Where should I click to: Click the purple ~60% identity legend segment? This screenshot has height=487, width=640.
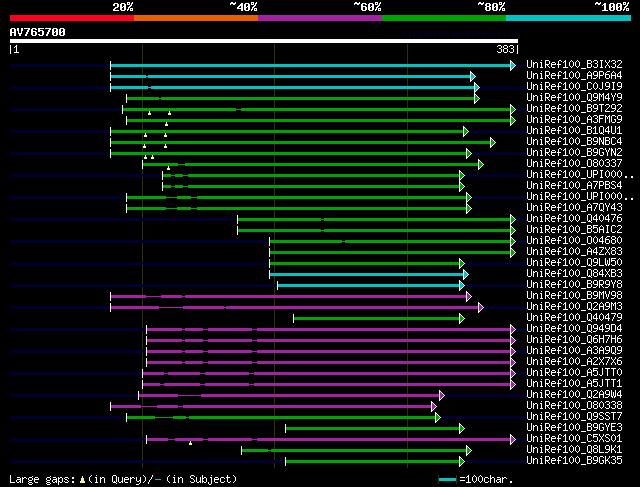click(320, 18)
